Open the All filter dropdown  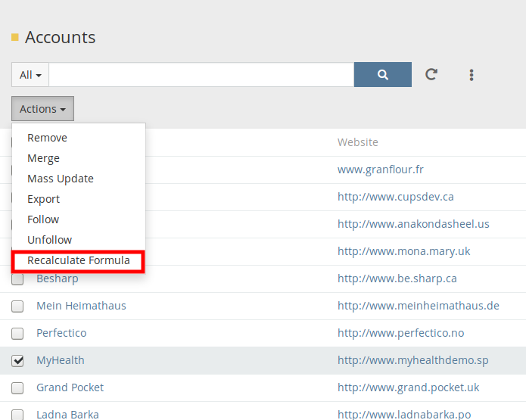pos(30,75)
